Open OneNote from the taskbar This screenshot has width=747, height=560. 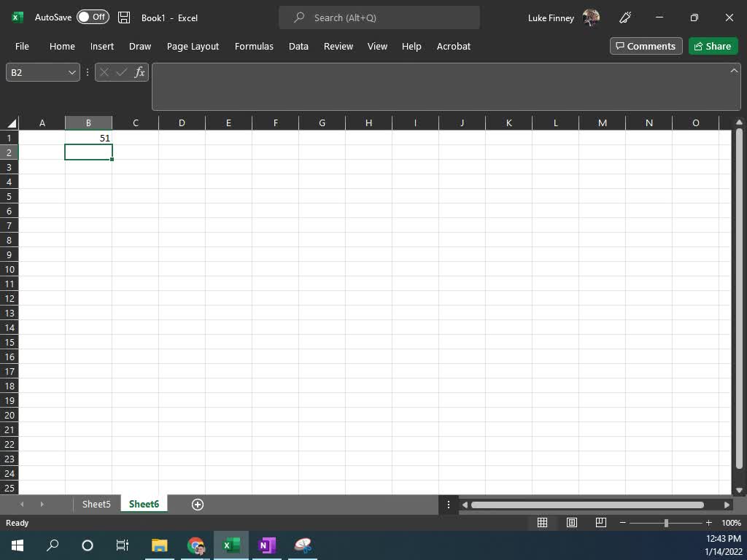pyautogui.click(x=266, y=545)
